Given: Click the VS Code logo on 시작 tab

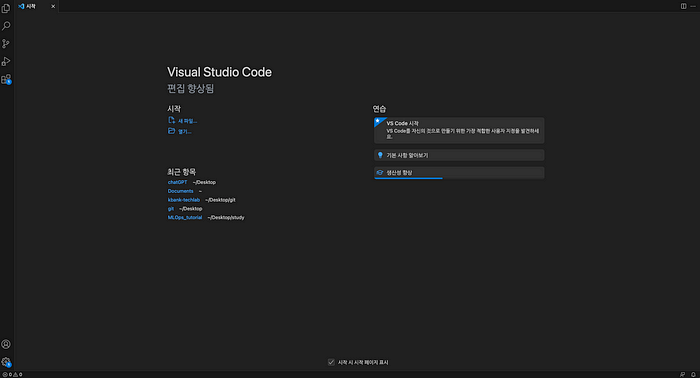Looking at the screenshot, I should (x=21, y=6).
